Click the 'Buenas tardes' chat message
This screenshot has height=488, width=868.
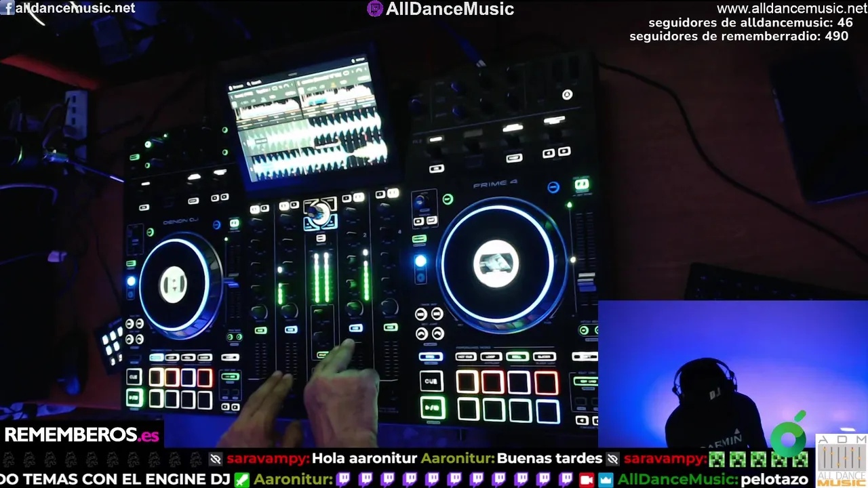[549, 459]
